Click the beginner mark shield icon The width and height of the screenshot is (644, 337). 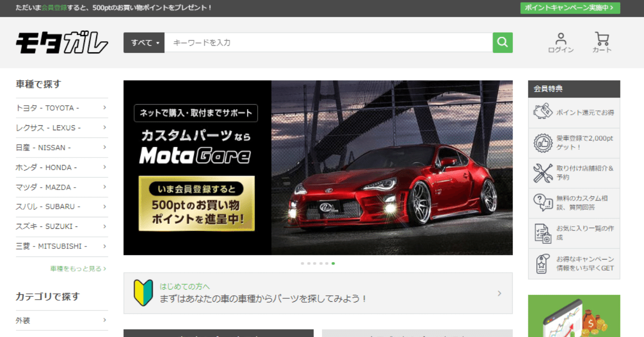click(143, 293)
